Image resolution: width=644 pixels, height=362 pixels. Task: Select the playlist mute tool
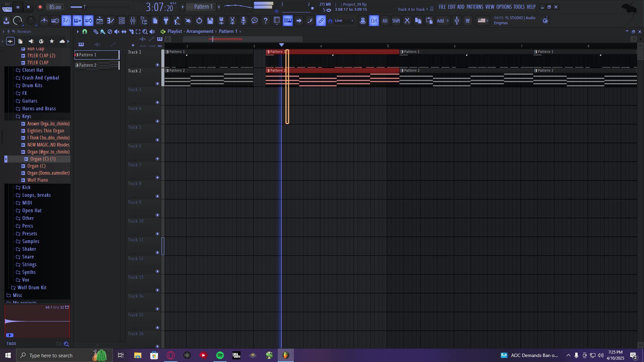[x=117, y=32]
